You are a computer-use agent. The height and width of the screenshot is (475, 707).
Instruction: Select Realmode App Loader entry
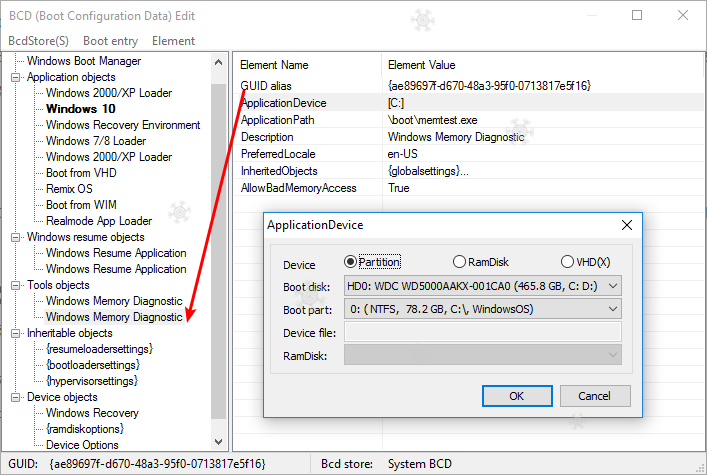point(99,221)
